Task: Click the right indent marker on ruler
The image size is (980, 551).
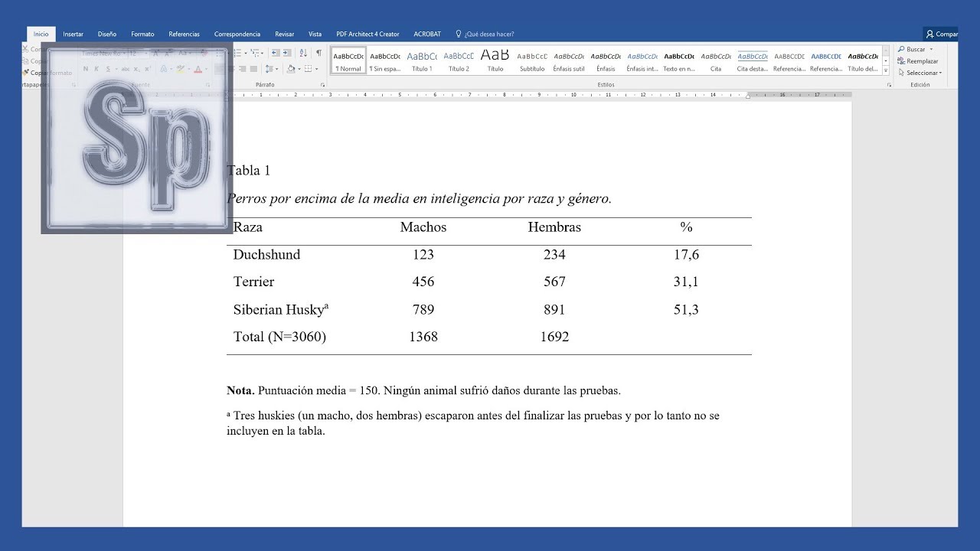Action: 748,97
